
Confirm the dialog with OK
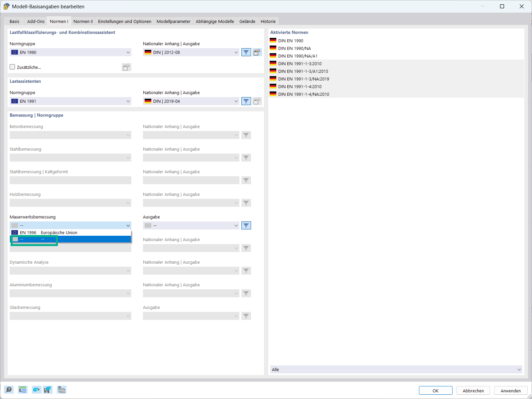436,390
